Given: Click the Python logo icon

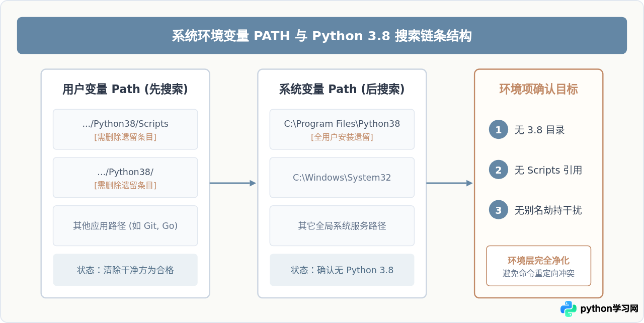Looking at the screenshot, I should 569,308.
